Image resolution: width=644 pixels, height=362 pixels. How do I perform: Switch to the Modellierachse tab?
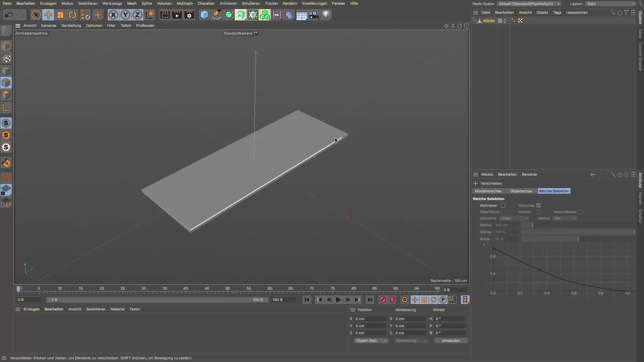click(488, 191)
